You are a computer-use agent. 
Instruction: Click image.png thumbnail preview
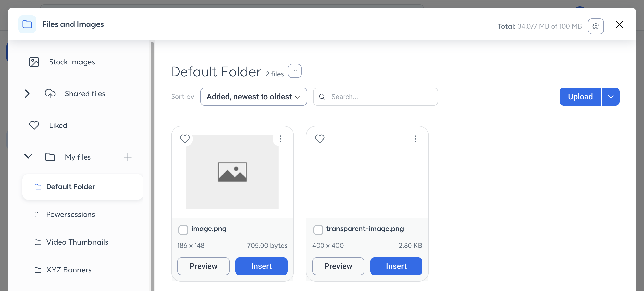pos(232,172)
